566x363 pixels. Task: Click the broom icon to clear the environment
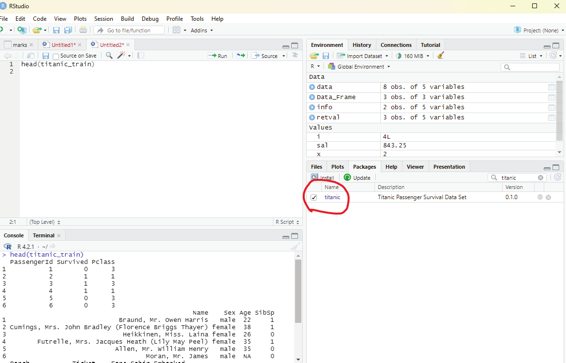440,56
